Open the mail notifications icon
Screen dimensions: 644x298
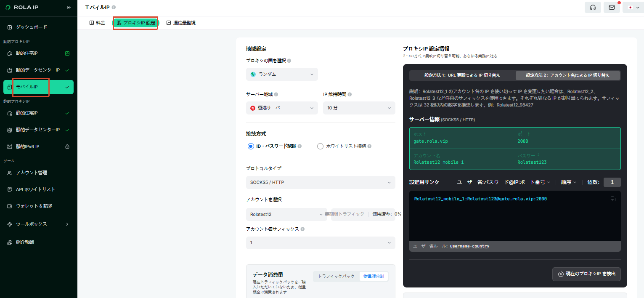point(612,8)
